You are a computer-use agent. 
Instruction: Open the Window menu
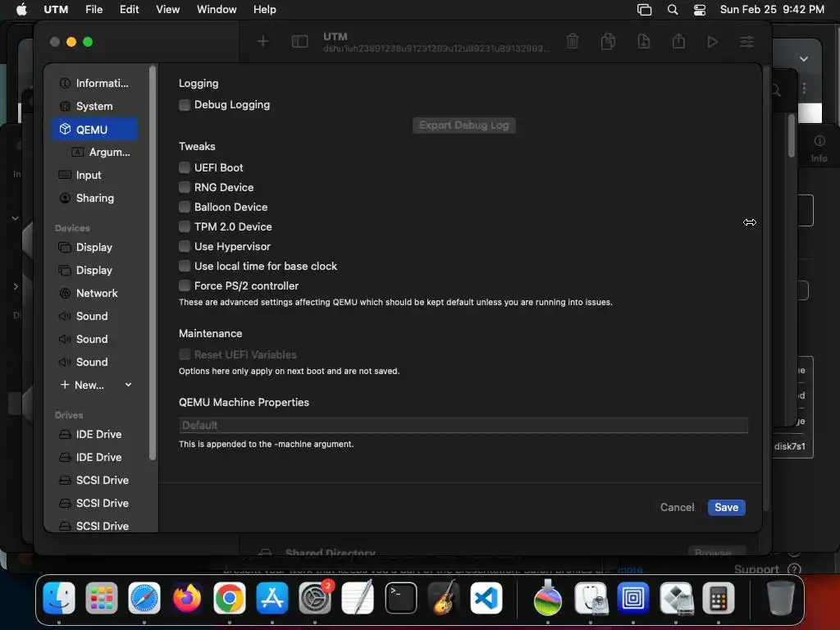(x=217, y=10)
